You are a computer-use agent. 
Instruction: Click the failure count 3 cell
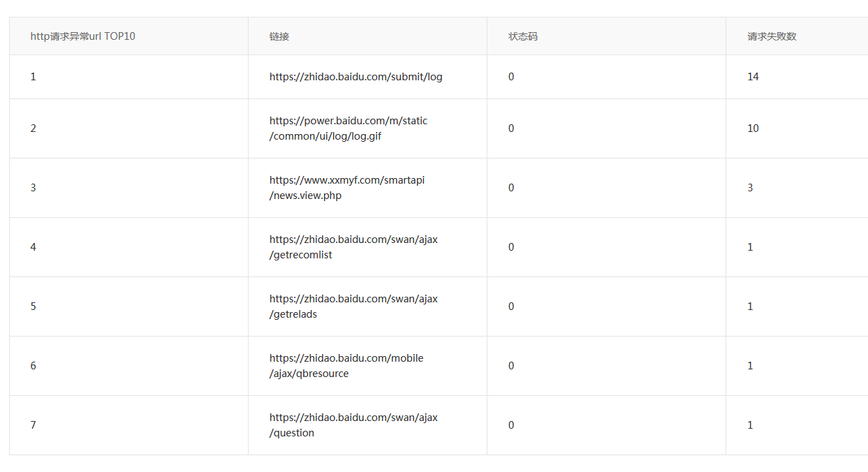750,188
